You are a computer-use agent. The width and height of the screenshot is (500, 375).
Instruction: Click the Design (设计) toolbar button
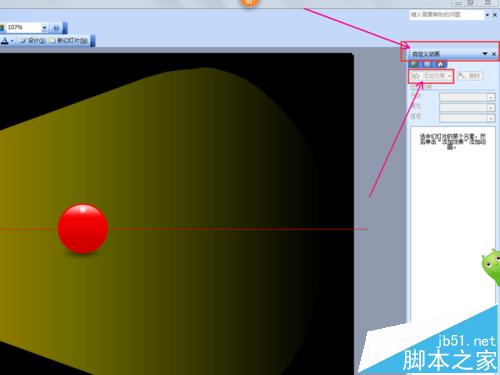point(32,41)
